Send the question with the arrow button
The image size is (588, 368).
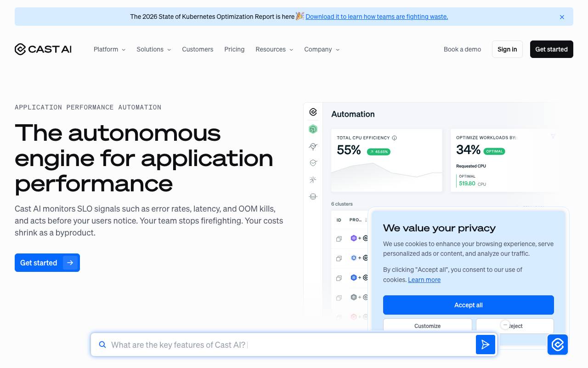[x=486, y=345]
